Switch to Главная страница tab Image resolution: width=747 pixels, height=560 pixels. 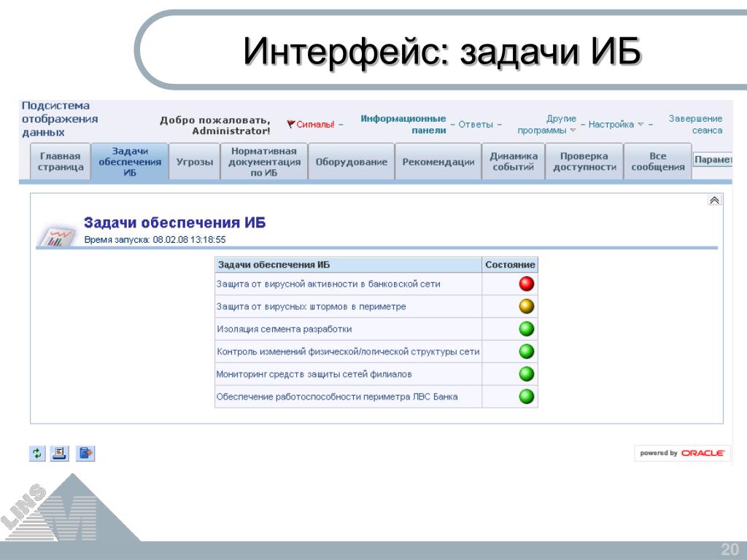click(x=61, y=161)
